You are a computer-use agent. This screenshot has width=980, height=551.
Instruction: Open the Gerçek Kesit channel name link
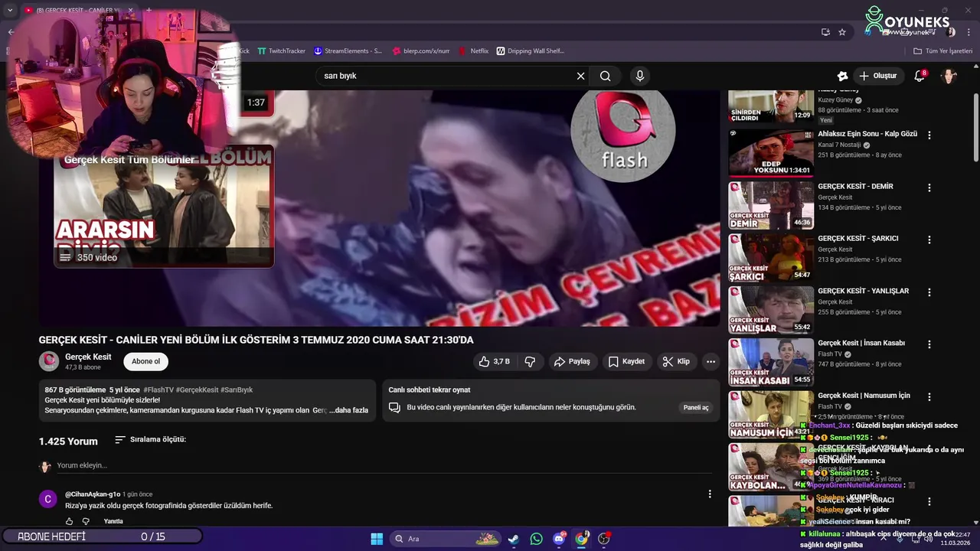click(x=88, y=357)
